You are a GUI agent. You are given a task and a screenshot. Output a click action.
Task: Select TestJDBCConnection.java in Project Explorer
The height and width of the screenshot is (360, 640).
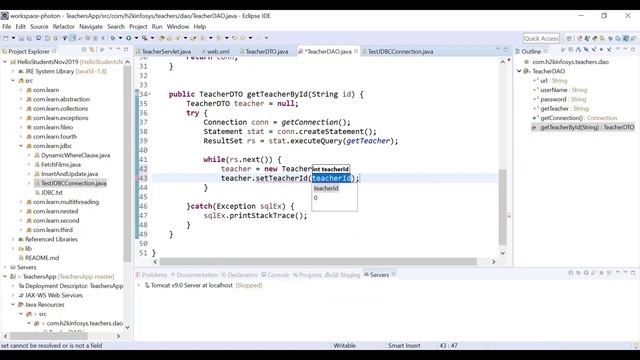73,183
